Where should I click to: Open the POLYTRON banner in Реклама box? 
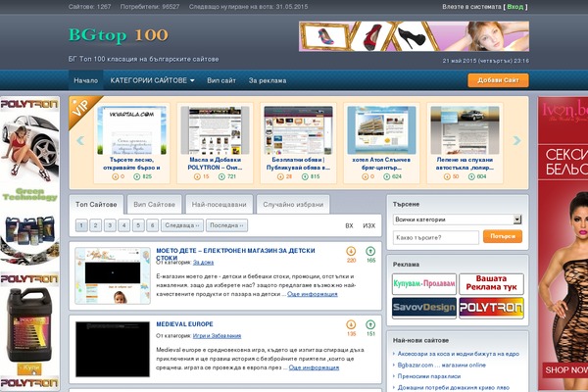(x=491, y=308)
